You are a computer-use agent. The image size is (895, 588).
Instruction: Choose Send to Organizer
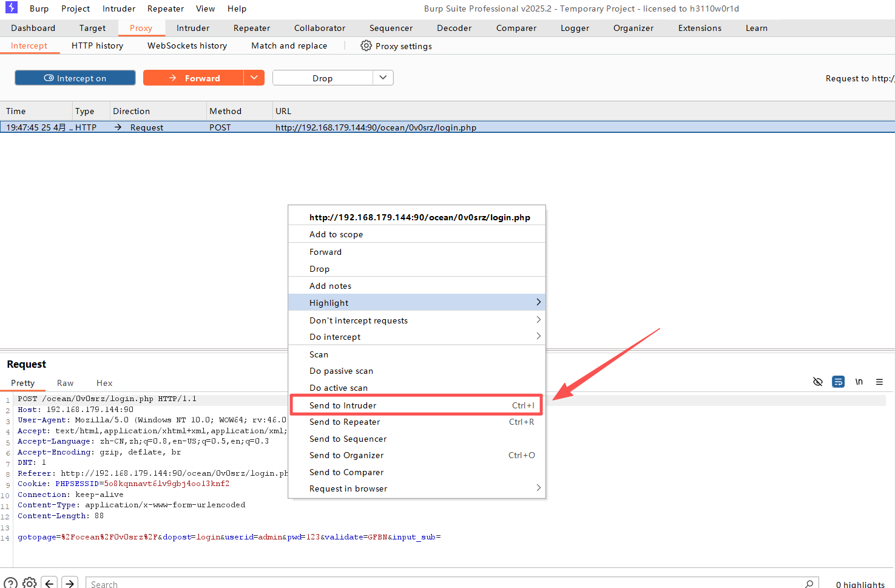point(417,455)
